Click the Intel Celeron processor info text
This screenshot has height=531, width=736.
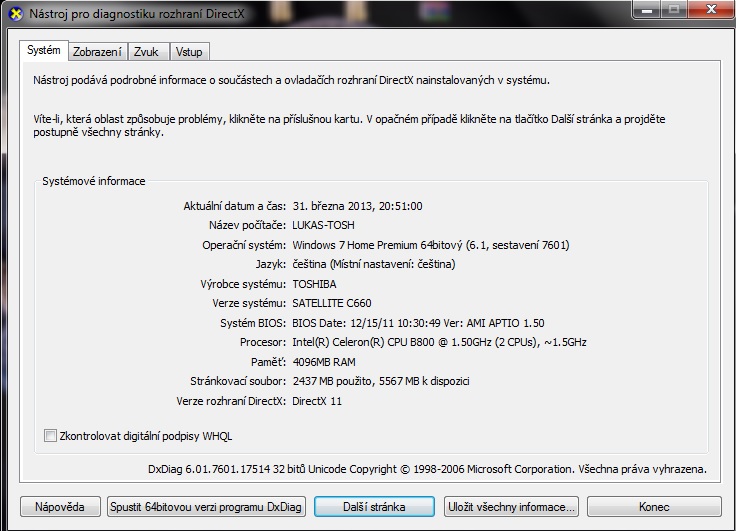(x=439, y=342)
